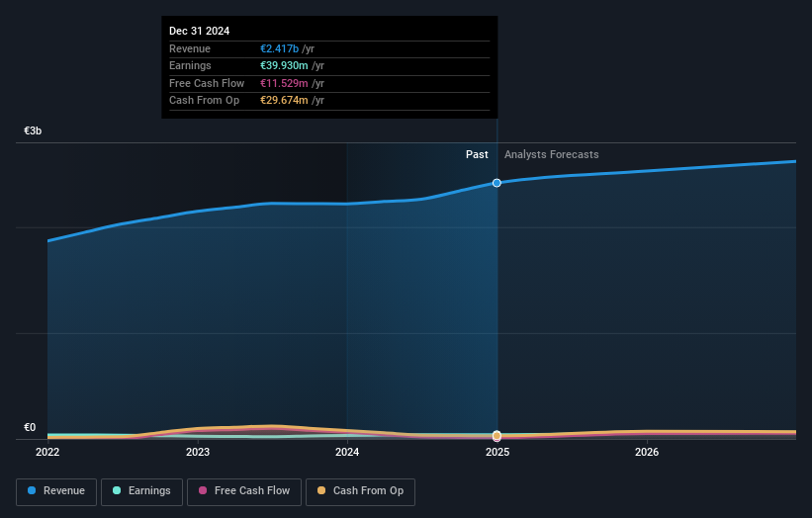Toggle the Earnings legend button
The width and height of the screenshot is (812, 518).
click(141, 491)
